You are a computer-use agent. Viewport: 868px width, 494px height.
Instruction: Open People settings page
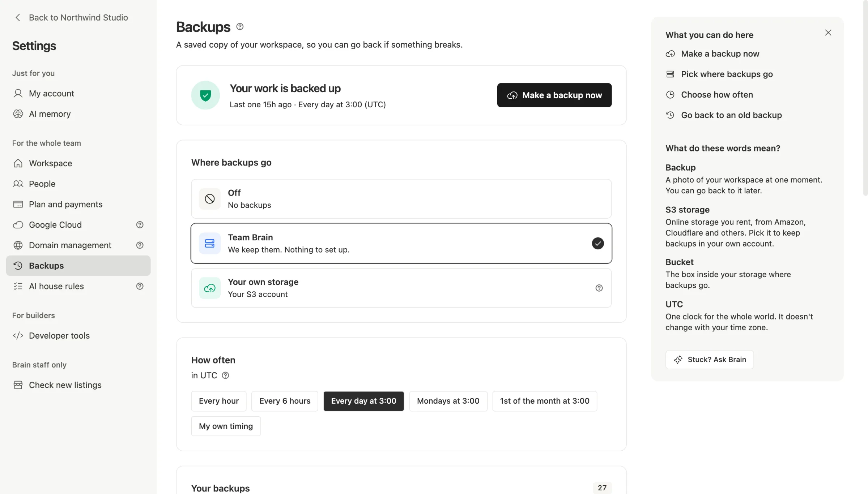pos(78,184)
